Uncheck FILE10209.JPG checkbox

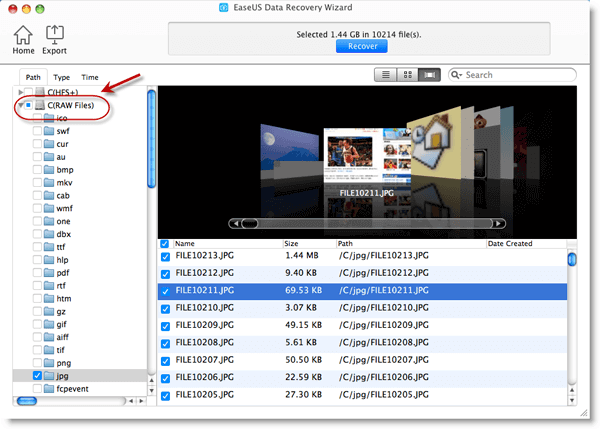pyautogui.click(x=165, y=326)
